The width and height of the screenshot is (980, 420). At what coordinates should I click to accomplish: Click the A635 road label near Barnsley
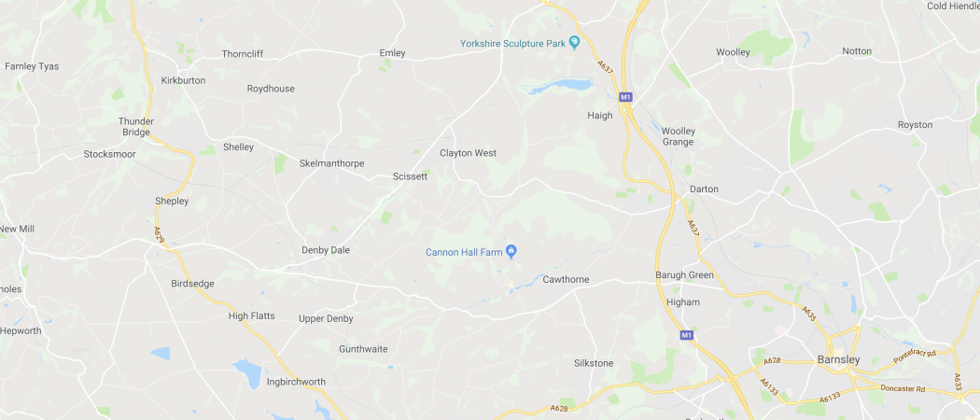(x=809, y=312)
